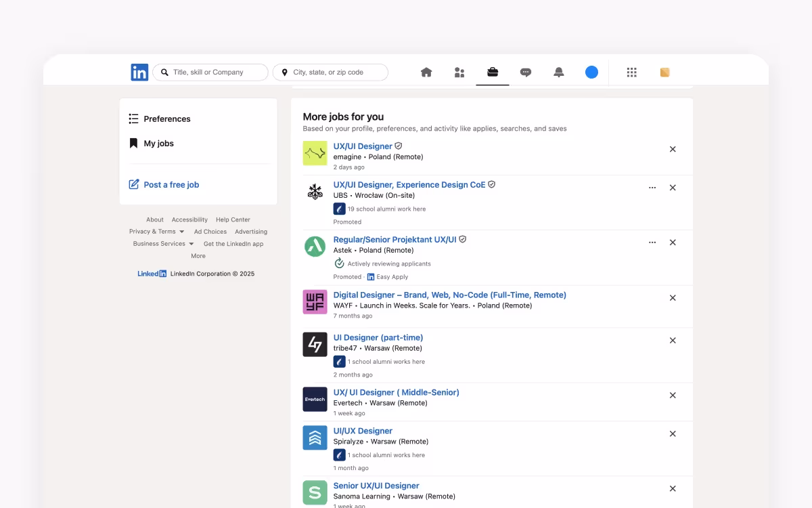Open the Messaging chat bubble icon
The image size is (812, 508).
(526, 72)
